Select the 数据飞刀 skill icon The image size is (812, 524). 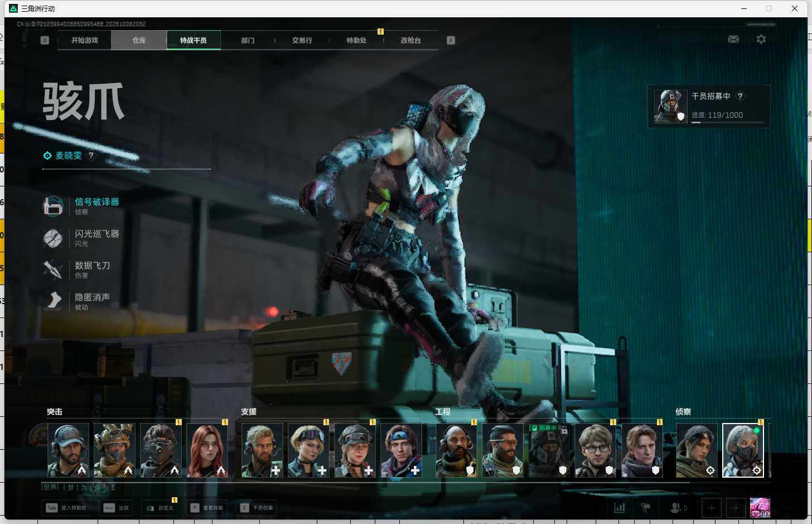[53, 270]
